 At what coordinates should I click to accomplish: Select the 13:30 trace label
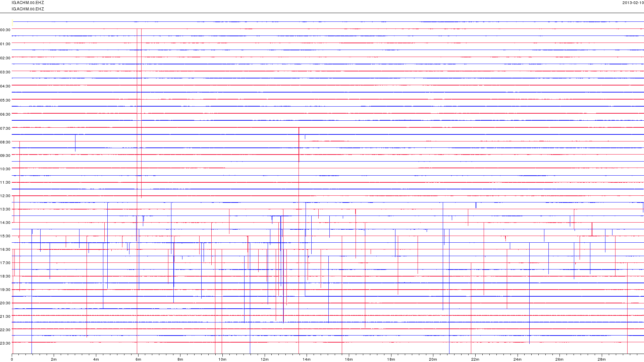coord(5,209)
